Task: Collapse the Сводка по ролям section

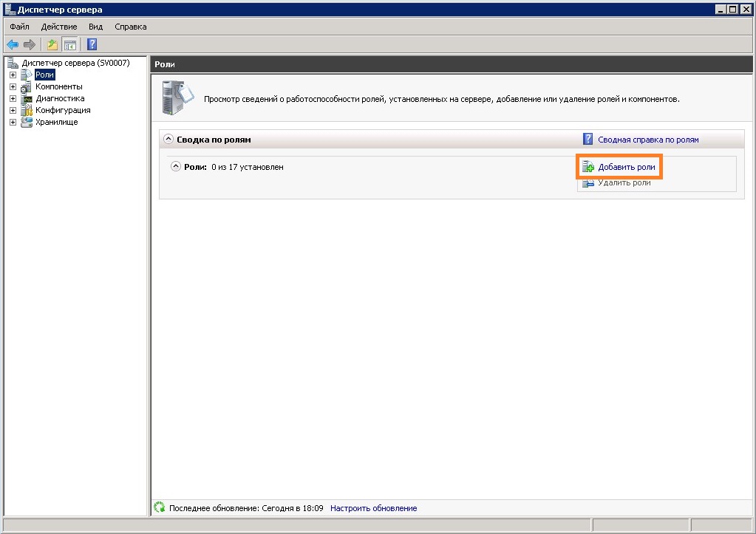Action: point(168,139)
